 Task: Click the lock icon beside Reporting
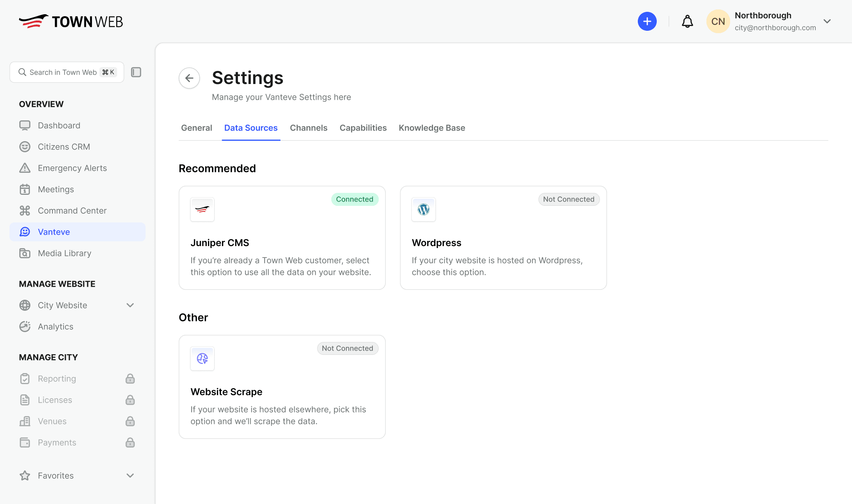pyautogui.click(x=130, y=379)
